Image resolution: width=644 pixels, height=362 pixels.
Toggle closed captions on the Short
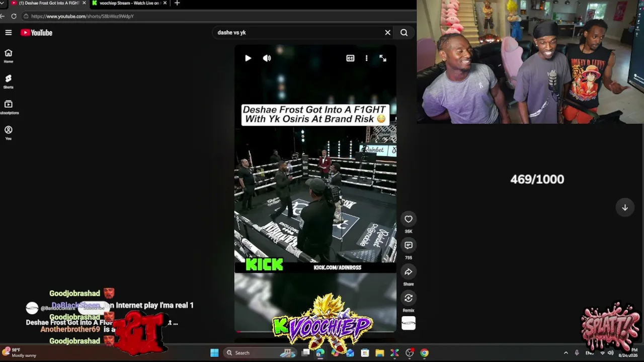point(350,58)
